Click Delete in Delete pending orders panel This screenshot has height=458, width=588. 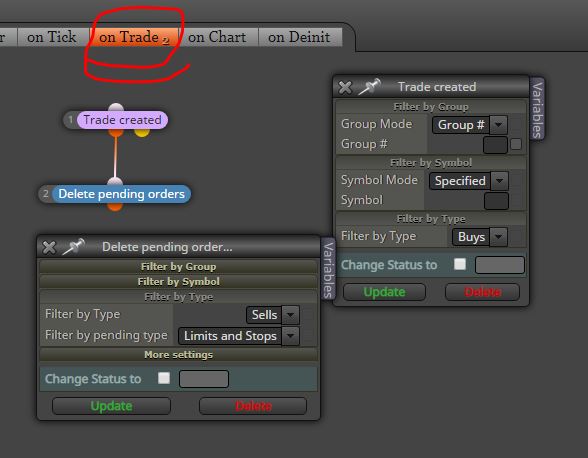point(253,406)
